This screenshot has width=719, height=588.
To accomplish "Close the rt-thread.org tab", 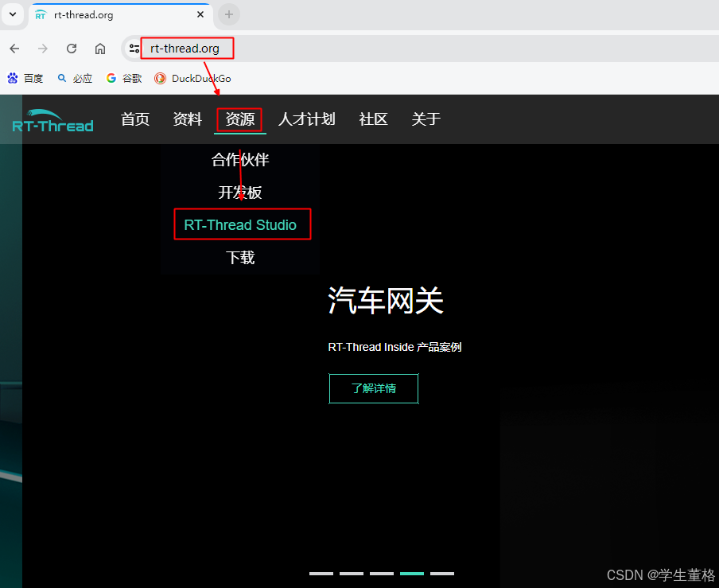I will pyautogui.click(x=200, y=14).
